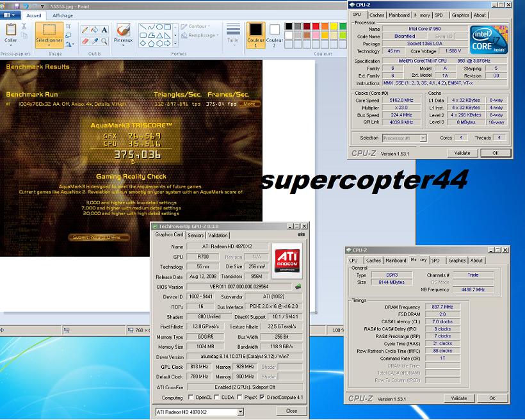Open the Validation tab in GPU-Z
This screenshot has height=420, width=525.
(218, 235)
